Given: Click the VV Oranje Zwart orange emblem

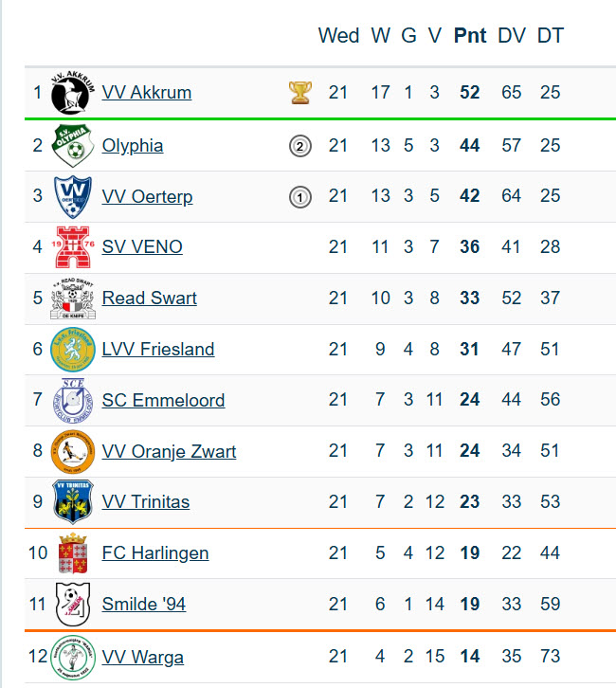Looking at the screenshot, I should [73, 451].
